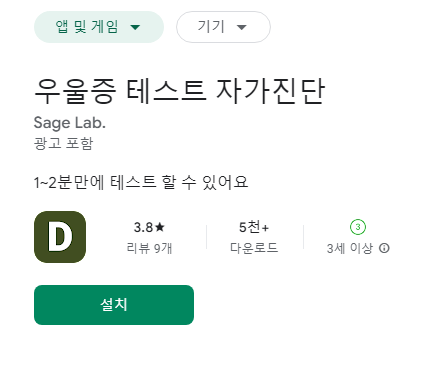The width and height of the screenshot is (446, 389).
Task: Click the green circled 3 age rating icon
Action: (358, 227)
